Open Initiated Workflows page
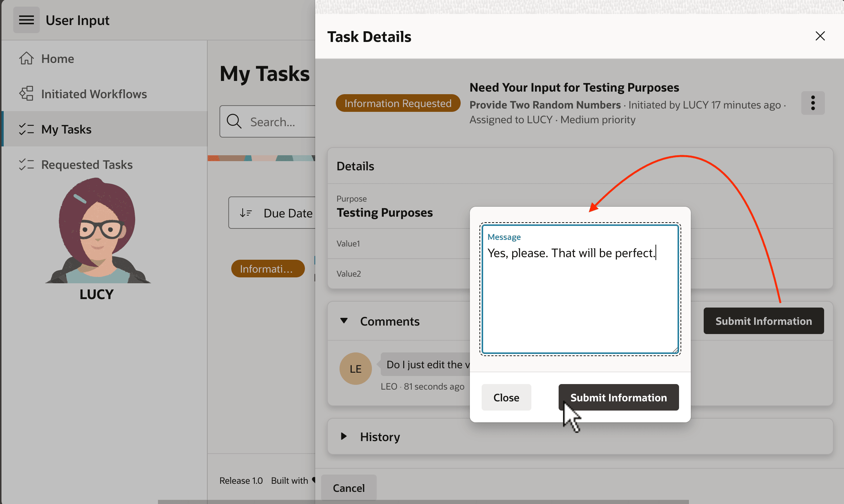This screenshot has height=504, width=844. pyautogui.click(x=105, y=94)
